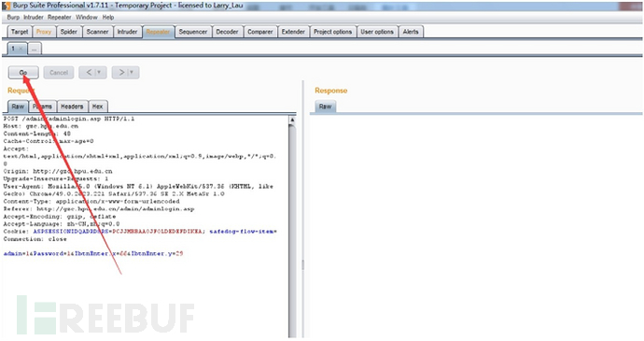The height and width of the screenshot is (341, 644).
Task: Select the Raw request view tab
Action: click(18, 107)
